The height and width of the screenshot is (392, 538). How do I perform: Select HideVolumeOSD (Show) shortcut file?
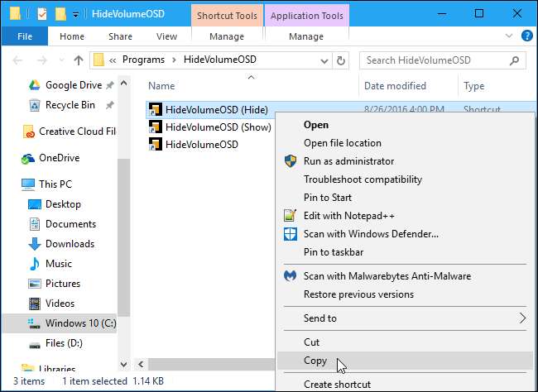pos(218,127)
